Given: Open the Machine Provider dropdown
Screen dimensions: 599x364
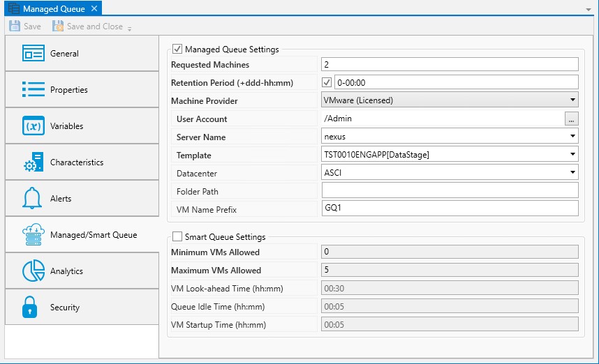Looking at the screenshot, I should (450, 100).
